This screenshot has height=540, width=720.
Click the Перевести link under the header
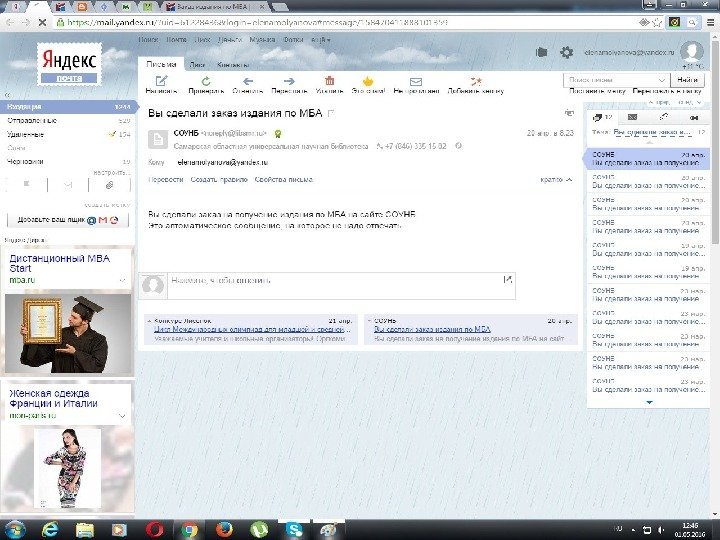pyautogui.click(x=166, y=180)
